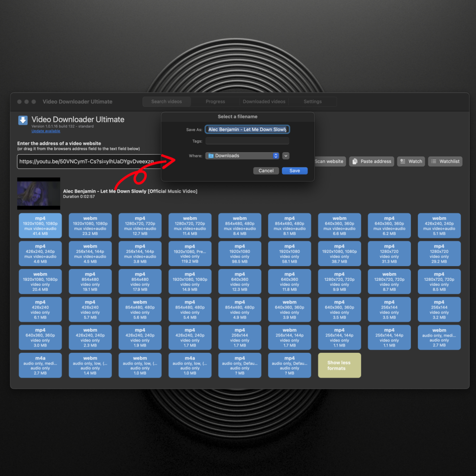This screenshot has height=476, width=476.
Task: Click Show less formats button
Action: click(340, 365)
